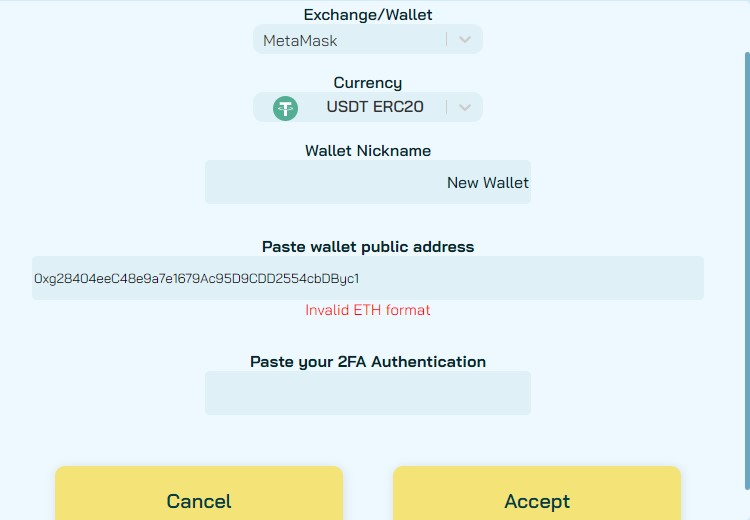Click the Cancel button

(199, 494)
